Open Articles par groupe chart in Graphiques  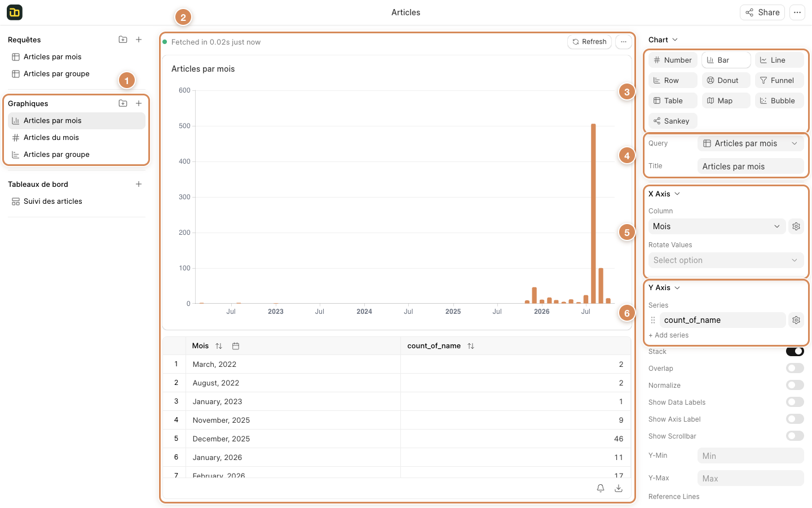coord(77,154)
